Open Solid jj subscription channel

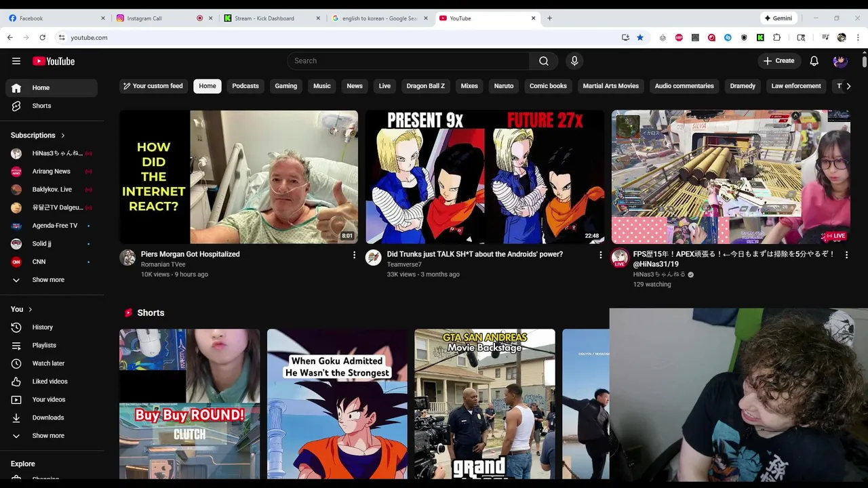52,244
